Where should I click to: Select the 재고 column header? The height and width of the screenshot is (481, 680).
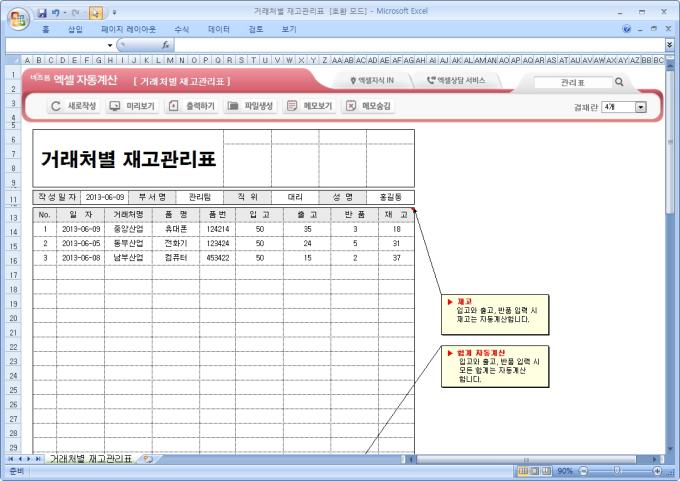[x=396, y=215]
